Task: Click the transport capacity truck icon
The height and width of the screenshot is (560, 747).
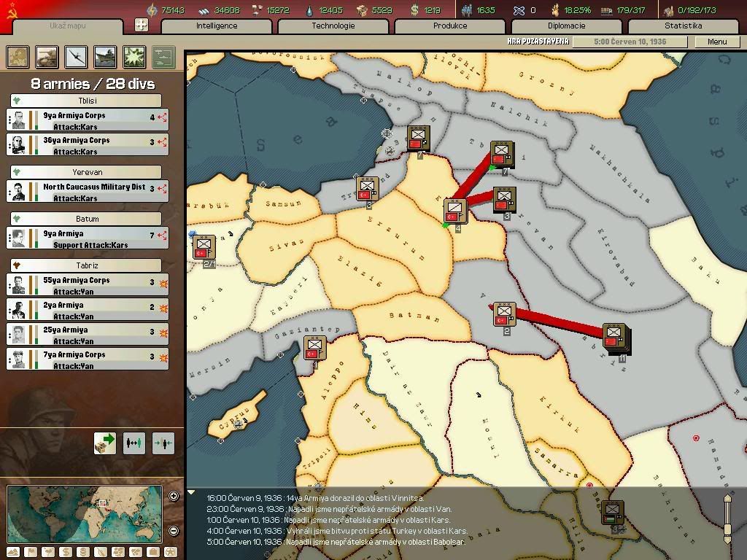Action: tap(606, 10)
